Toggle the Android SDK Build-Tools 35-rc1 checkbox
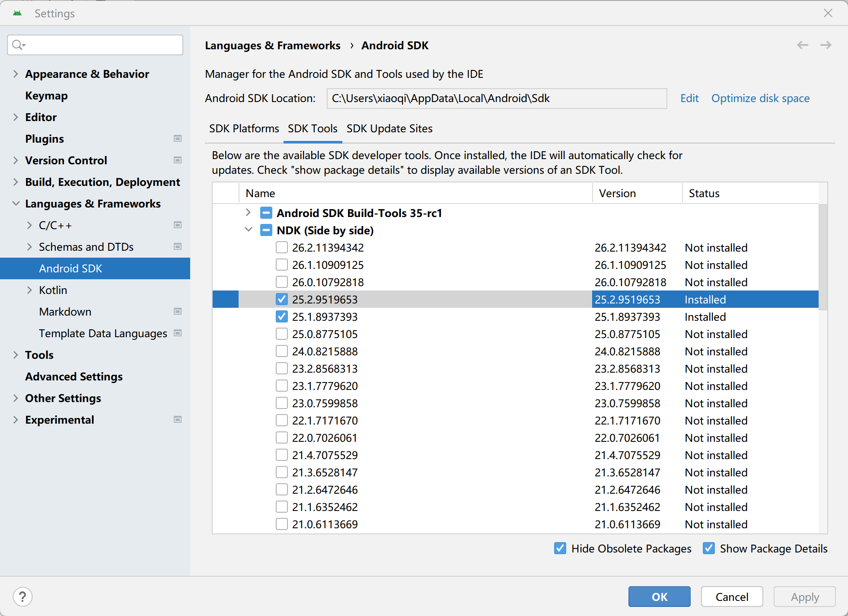 click(x=266, y=213)
